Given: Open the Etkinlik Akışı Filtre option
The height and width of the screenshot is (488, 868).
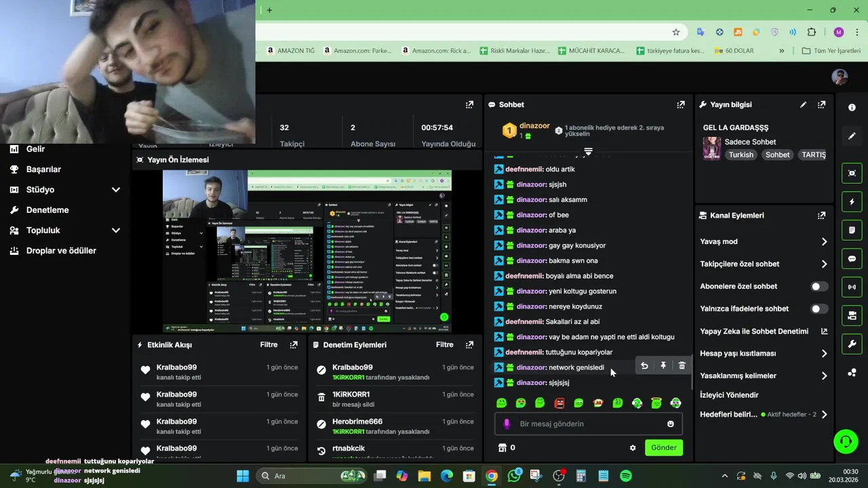Looking at the screenshot, I should coord(269,345).
